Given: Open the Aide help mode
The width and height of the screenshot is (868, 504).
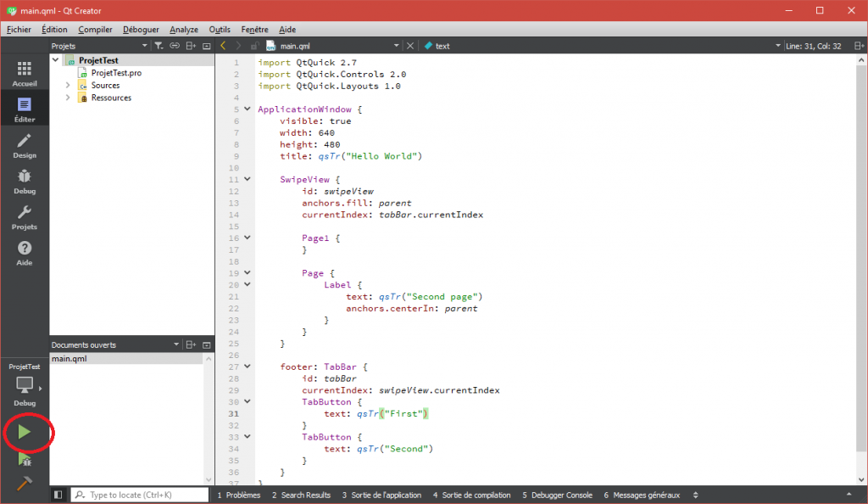Looking at the screenshot, I should 25,253.
